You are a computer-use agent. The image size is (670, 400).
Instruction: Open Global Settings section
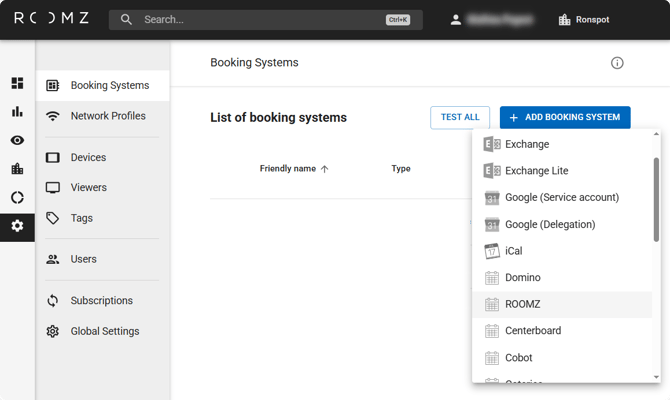tap(103, 331)
